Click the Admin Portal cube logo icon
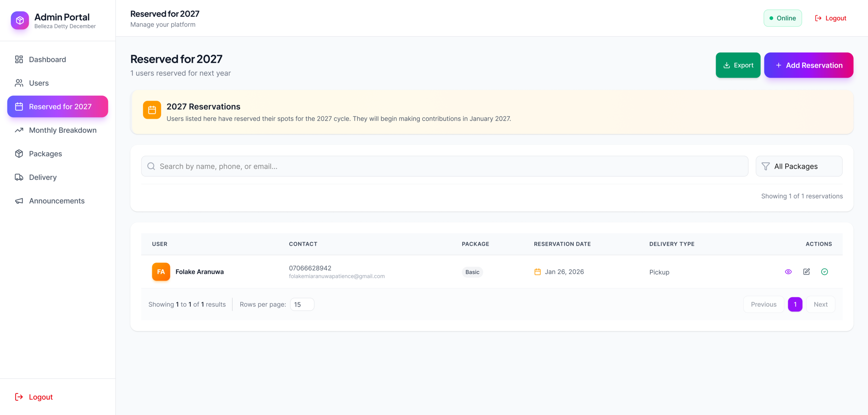The image size is (868, 415). point(20,21)
